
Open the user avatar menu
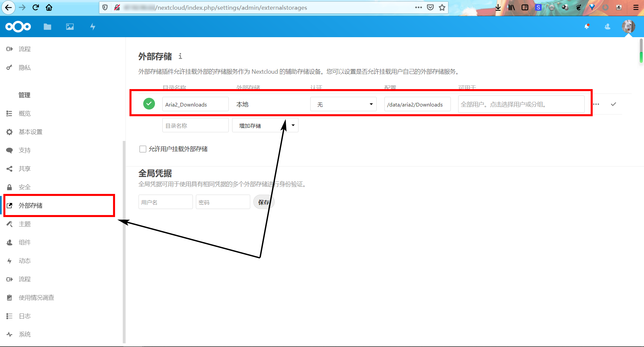[628, 26]
